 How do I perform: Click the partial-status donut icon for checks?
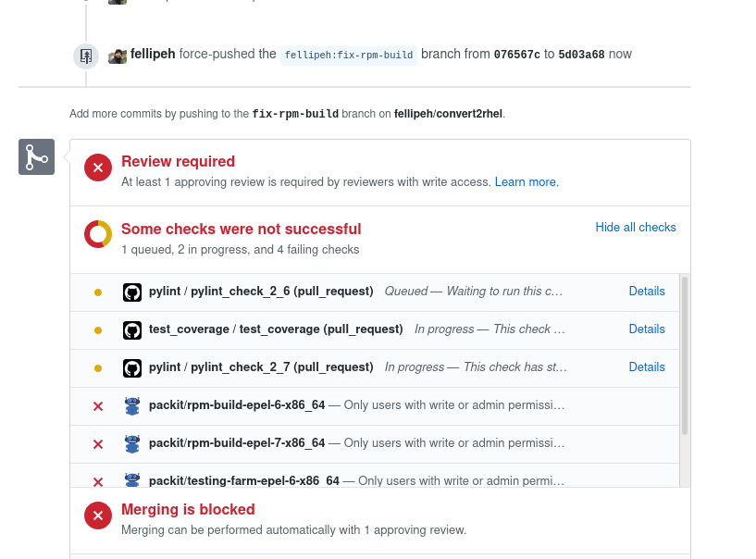pos(98,234)
